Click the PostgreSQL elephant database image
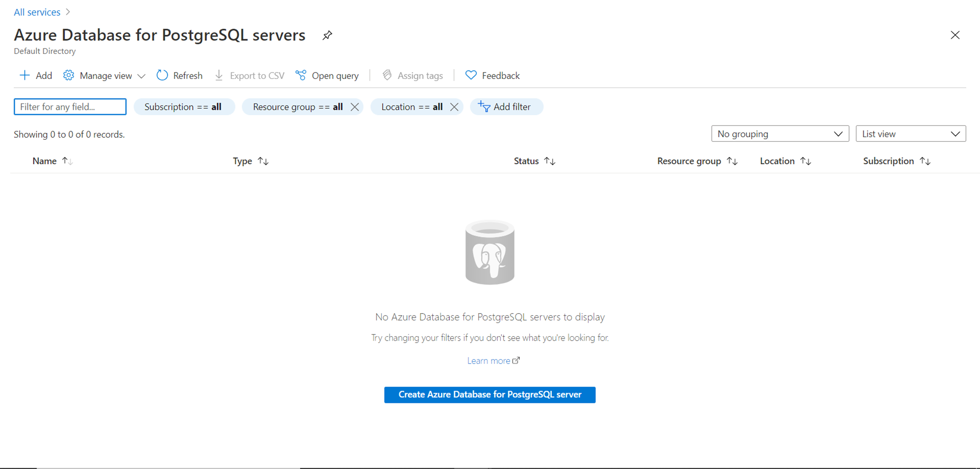The height and width of the screenshot is (469, 980). [490, 252]
